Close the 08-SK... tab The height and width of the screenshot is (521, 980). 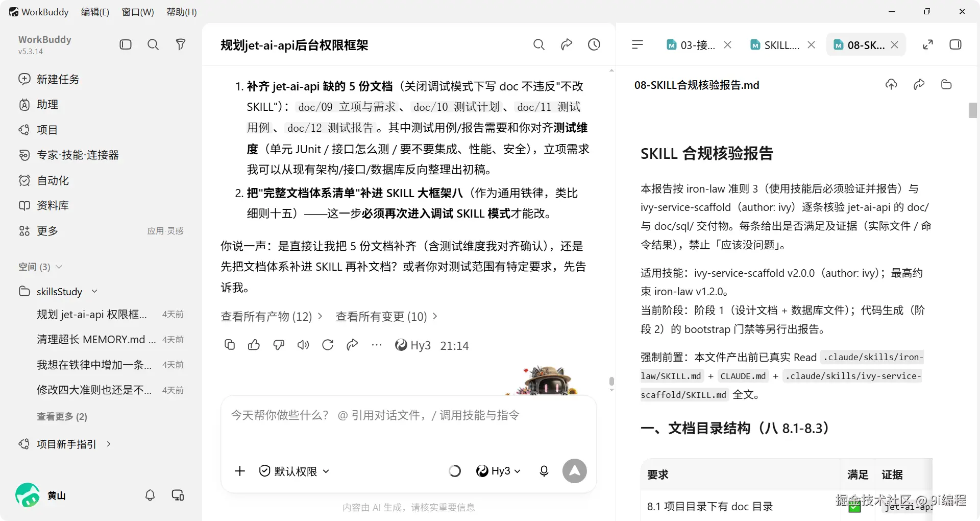pos(894,45)
